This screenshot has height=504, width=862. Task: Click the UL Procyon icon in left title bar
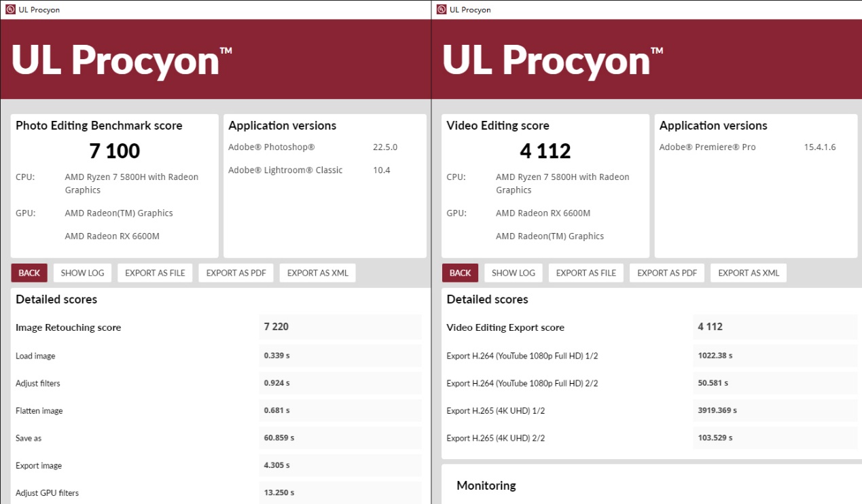click(10, 10)
